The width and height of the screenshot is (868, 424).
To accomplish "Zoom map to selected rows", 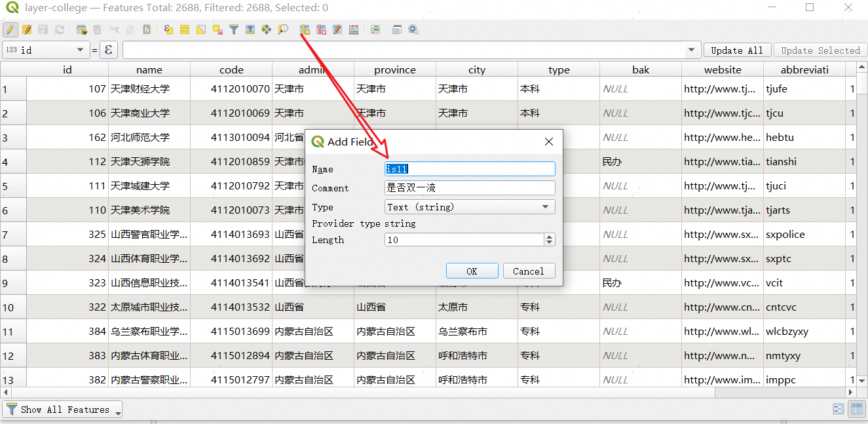I will [283, 29].
